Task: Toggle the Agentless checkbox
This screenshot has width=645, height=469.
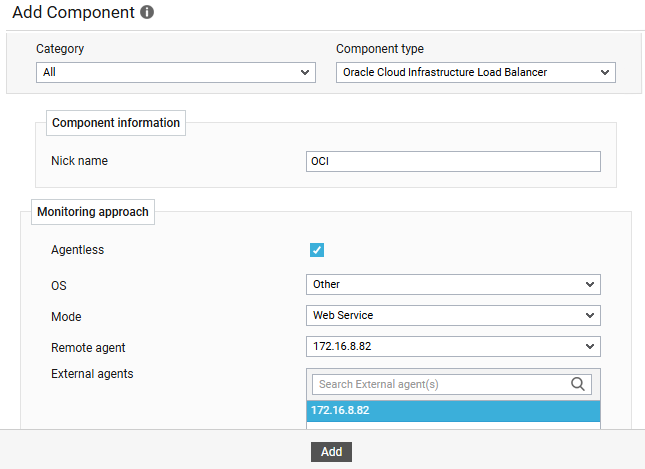Action: pos(317,250)
